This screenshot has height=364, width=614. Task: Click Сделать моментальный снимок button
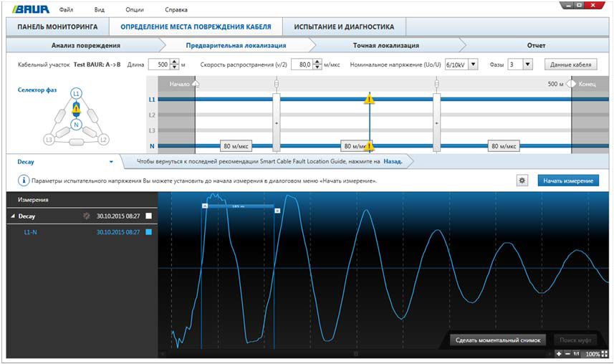point(498,340)
